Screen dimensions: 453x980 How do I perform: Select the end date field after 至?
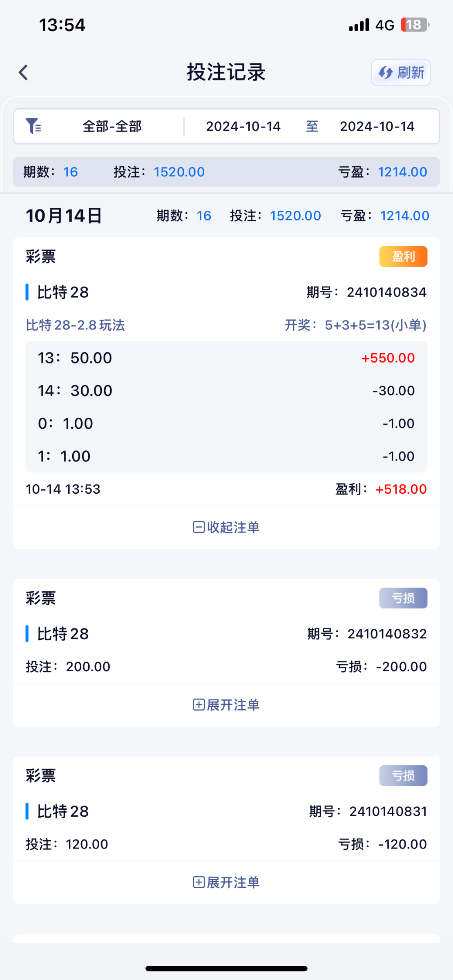coord(377,127)
